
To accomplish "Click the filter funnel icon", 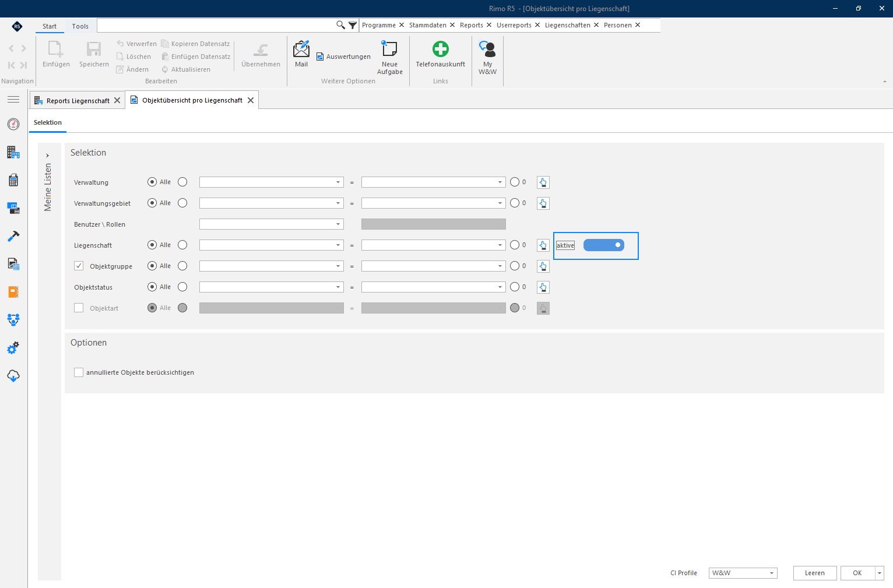I will [353, 25].
